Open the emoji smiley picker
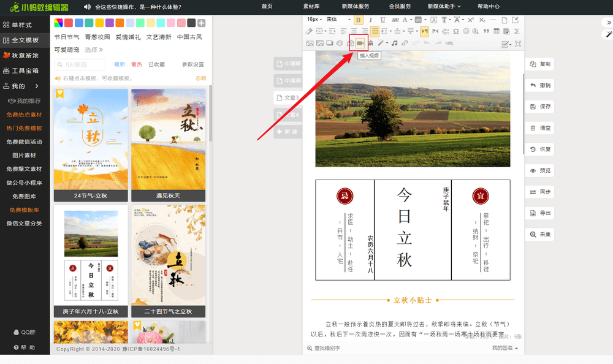613x364 pixels. (466, 31)
